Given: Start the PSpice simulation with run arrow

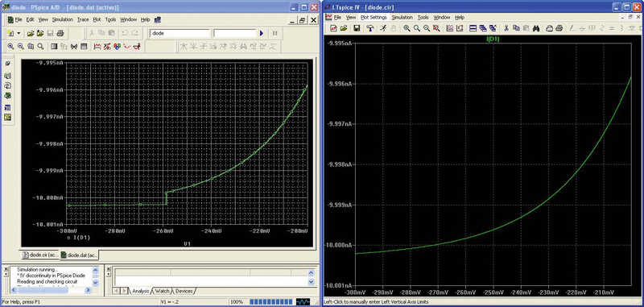Looking at the screenshot, I should click(261, 33).
